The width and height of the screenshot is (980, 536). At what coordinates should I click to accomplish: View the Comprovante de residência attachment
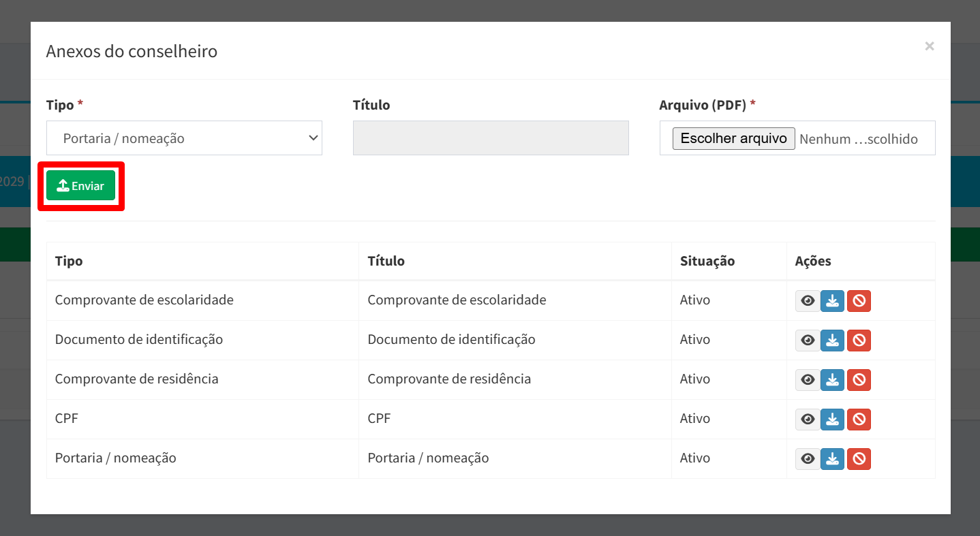click(x=808, y=380)
